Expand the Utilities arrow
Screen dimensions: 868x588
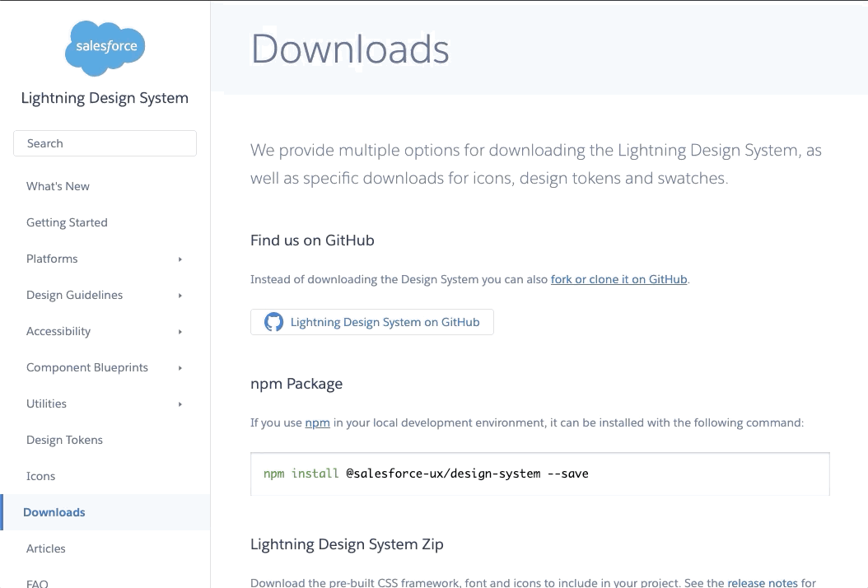(180, 404)
